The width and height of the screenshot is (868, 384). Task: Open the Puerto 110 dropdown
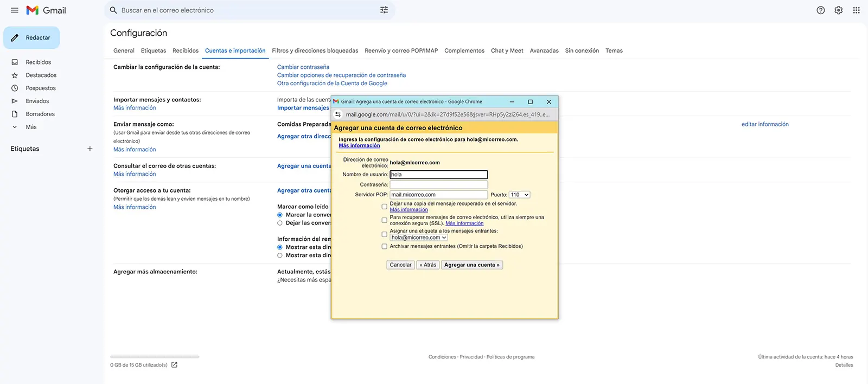(x=519, y=195)
